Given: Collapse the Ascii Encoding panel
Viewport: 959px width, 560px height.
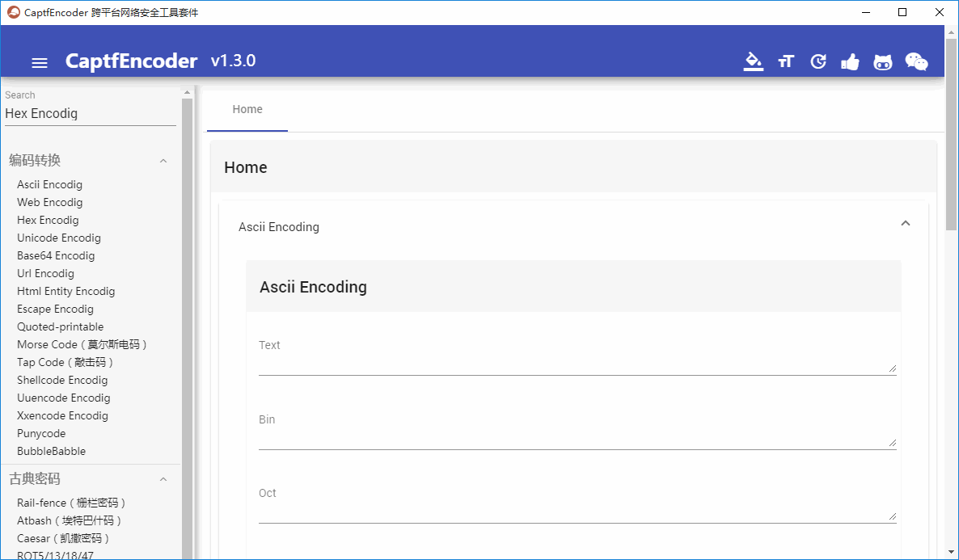Looking at the screenshot, I should [905, 223].
